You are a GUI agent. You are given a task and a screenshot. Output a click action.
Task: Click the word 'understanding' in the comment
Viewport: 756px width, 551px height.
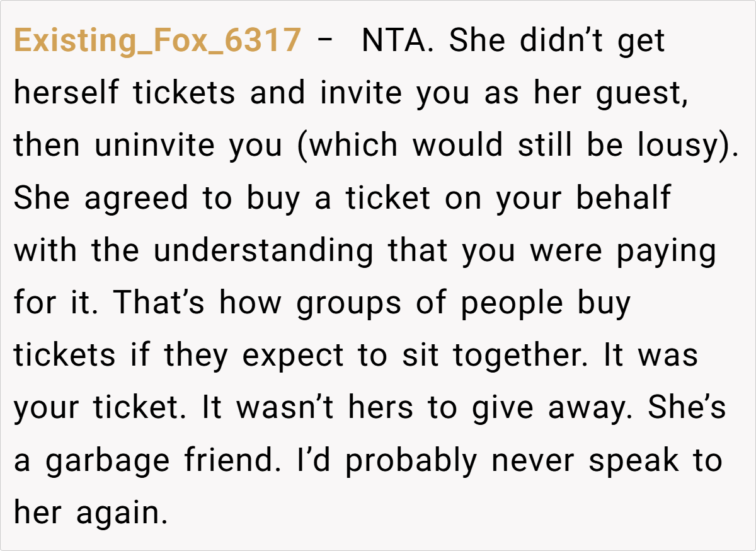(x=263, y=250)
